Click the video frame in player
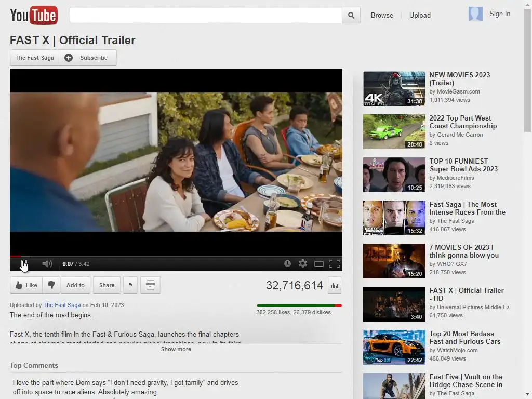The image size is (532, 399). [x=176, y=162]
